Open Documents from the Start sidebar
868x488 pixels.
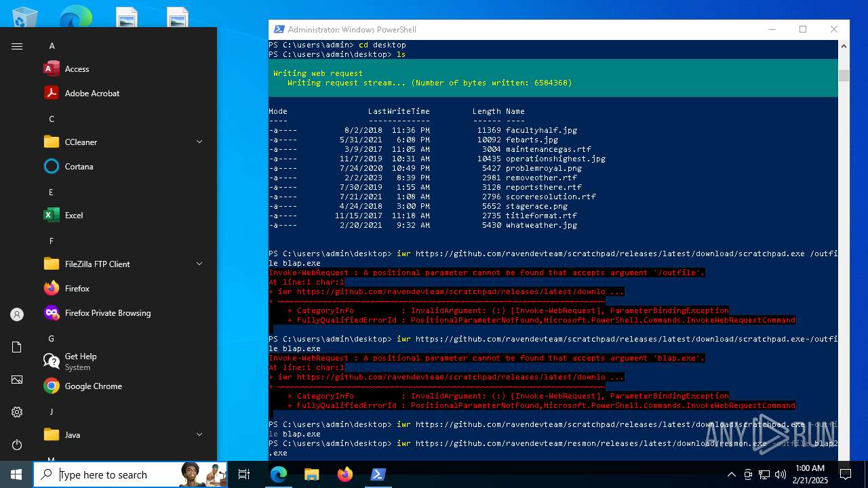[x=17, y=347]
